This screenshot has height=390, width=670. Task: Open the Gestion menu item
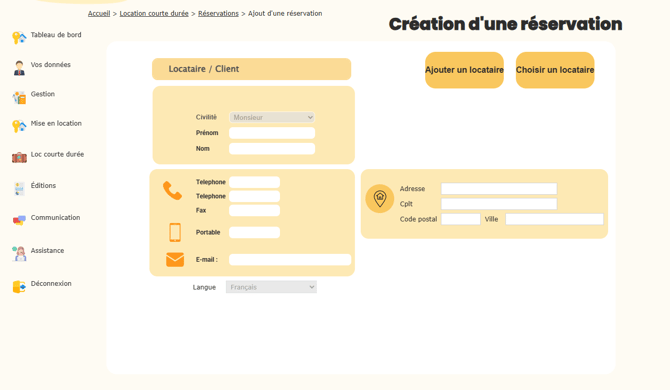pos(43,94)
